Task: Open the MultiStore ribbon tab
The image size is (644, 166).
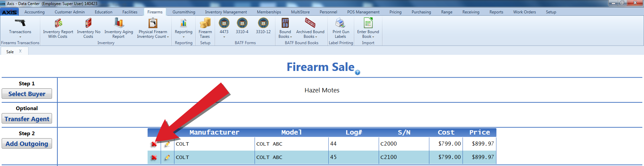Action: tap(301, 12)
